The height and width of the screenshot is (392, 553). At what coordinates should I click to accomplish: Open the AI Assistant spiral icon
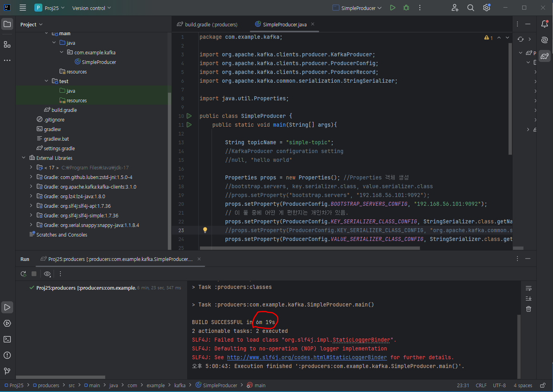point(545,40)
